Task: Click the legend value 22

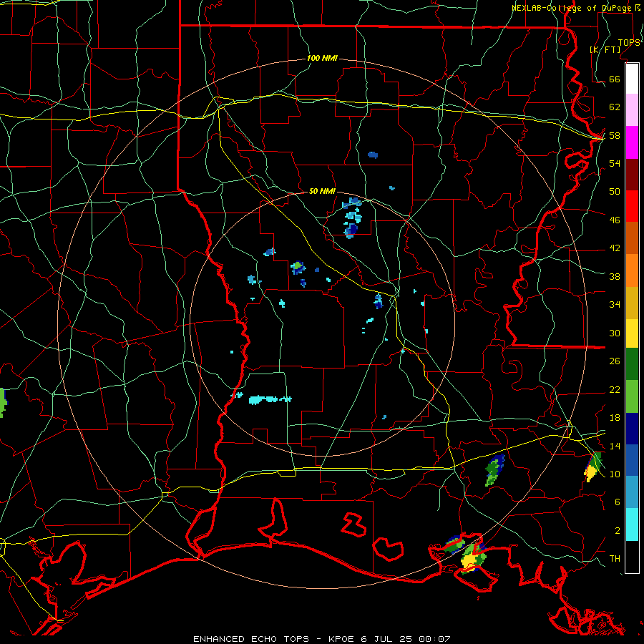Action: click(615, 389)
